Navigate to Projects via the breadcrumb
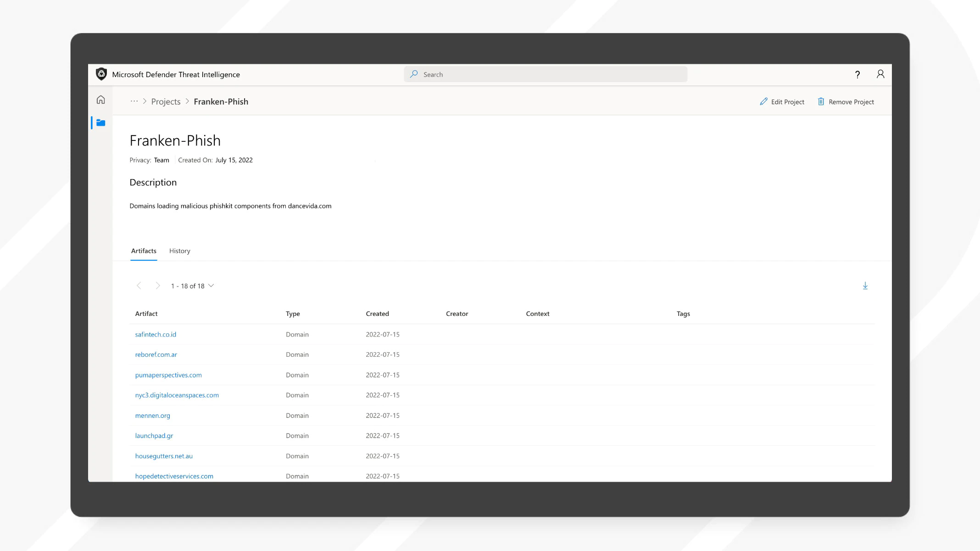980x551 pixels. 166,101
